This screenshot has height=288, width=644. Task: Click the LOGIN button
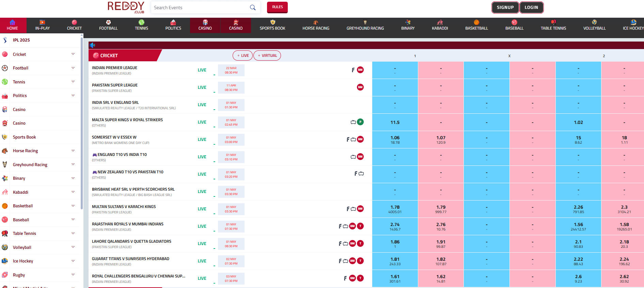tap(531, 7)
